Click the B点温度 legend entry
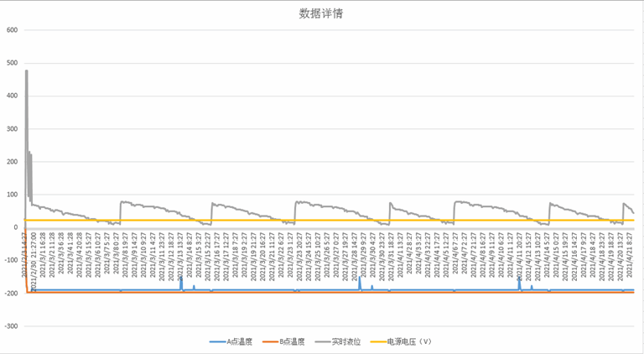 click(283, 341)
